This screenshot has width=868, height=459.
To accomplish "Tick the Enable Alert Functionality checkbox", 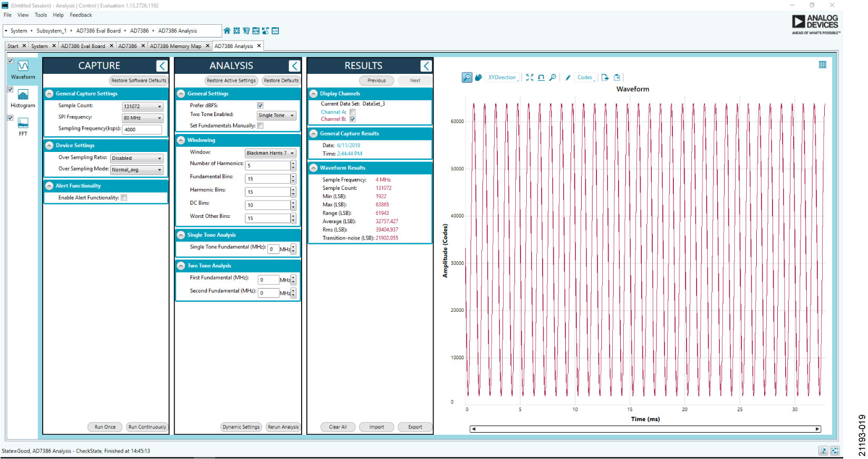I will click(124, 198).
